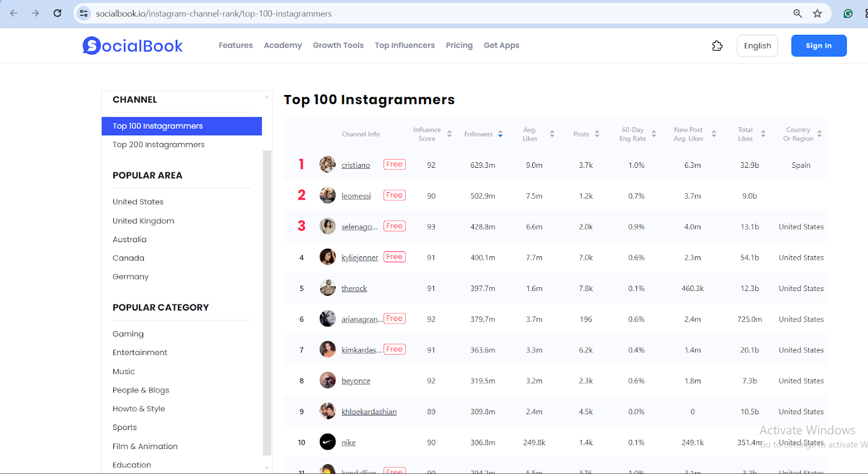The width and height of the screenshot is (868, 474).
Task: Sort table by Avg. Likes arrows
Action: [552, 134]
